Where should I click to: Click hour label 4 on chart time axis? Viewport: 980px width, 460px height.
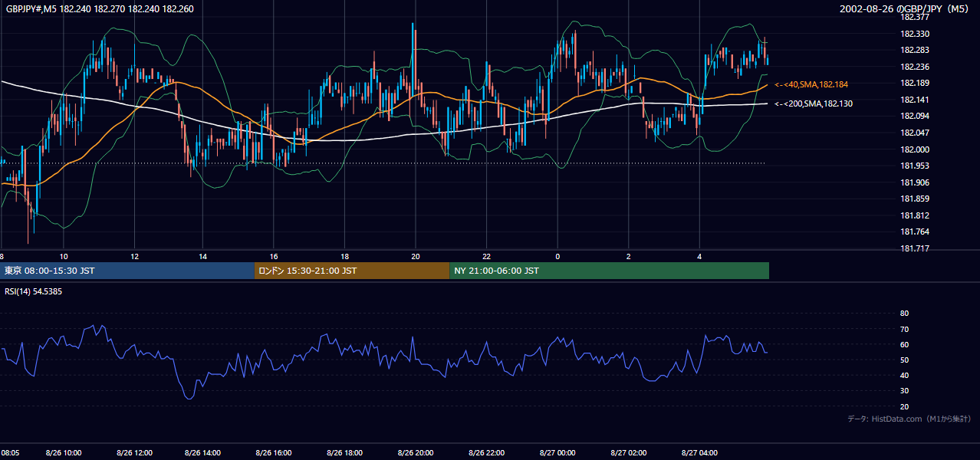[x=699, y=257]
